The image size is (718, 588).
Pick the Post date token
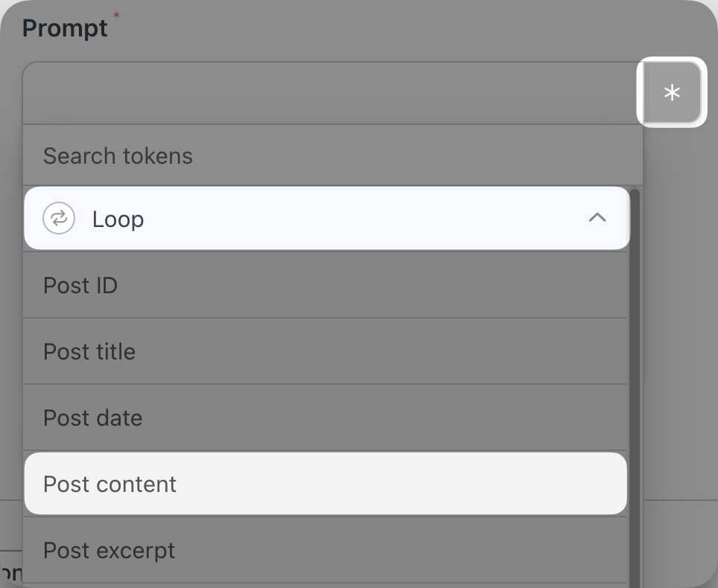click(x=325, y=418)
